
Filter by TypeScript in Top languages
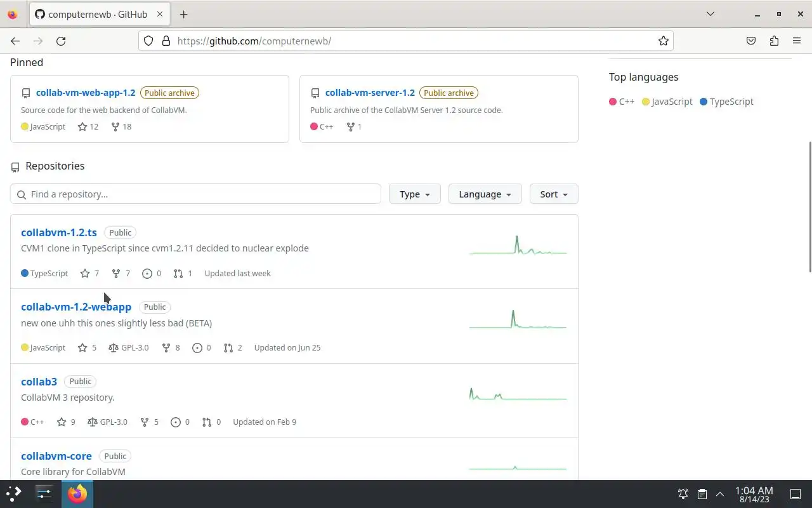[x=727, y=102]
